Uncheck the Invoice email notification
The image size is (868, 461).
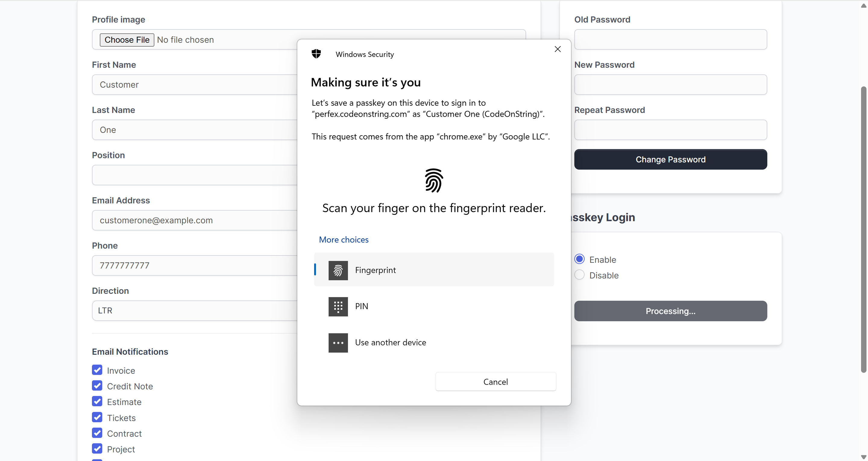(97, 370)
